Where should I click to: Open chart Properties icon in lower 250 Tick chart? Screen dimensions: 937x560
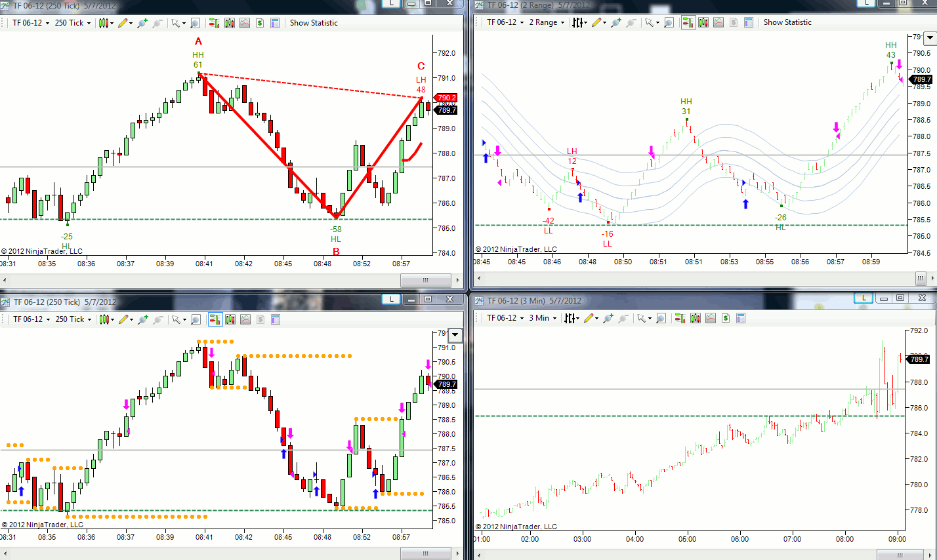point(276,319)
